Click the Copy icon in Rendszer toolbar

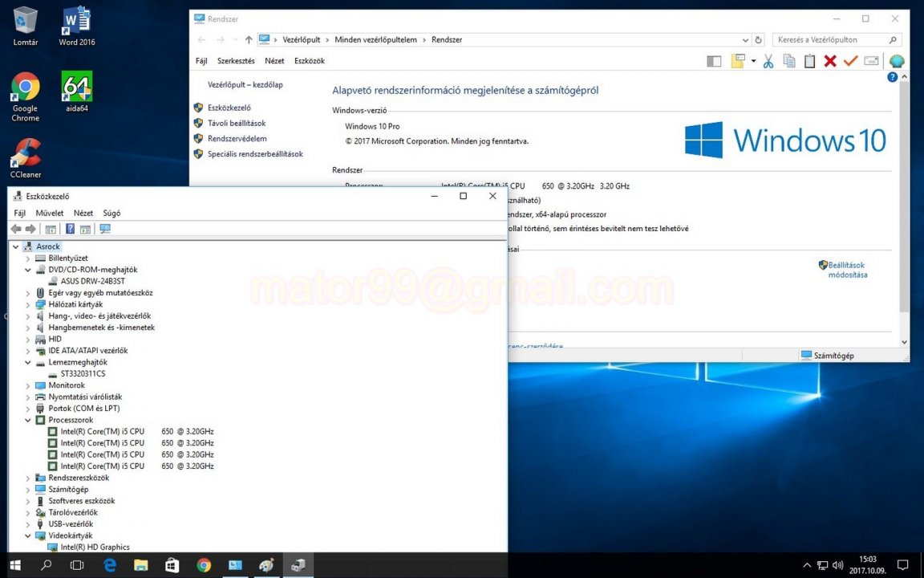pyautogui.click(x=789, y=61)
